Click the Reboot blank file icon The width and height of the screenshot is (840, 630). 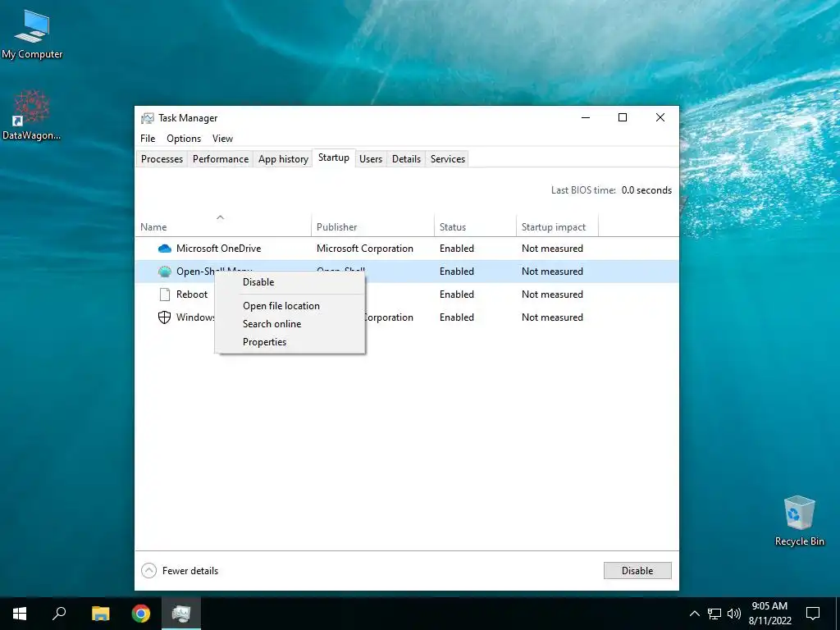pyautogui.click(x=164, y=294)
